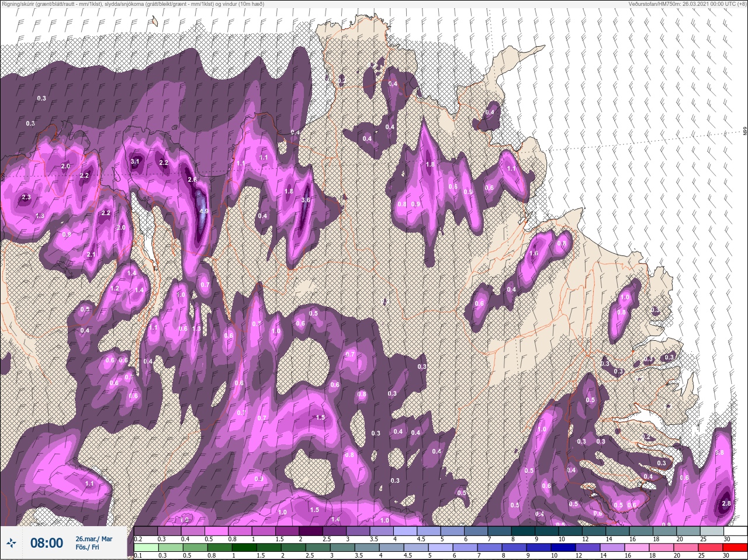Click the darkest purple swatch between 2 and 2.5
748x560 pixels.
(x=311, y=531)
